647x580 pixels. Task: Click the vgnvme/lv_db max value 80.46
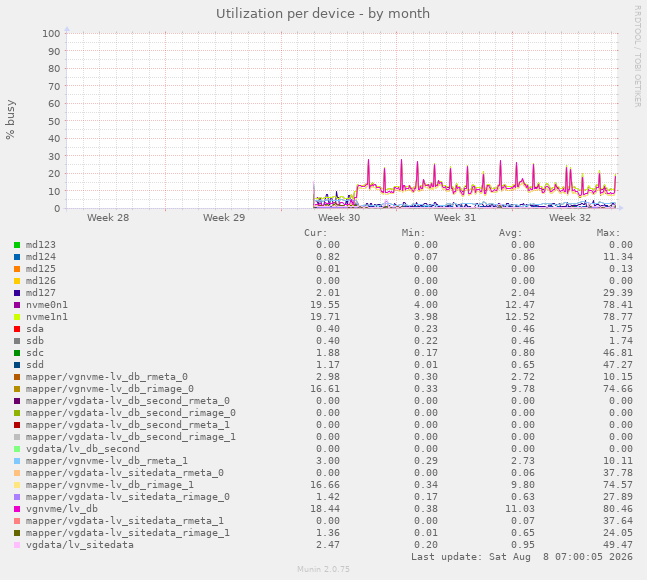coord(618,509)
